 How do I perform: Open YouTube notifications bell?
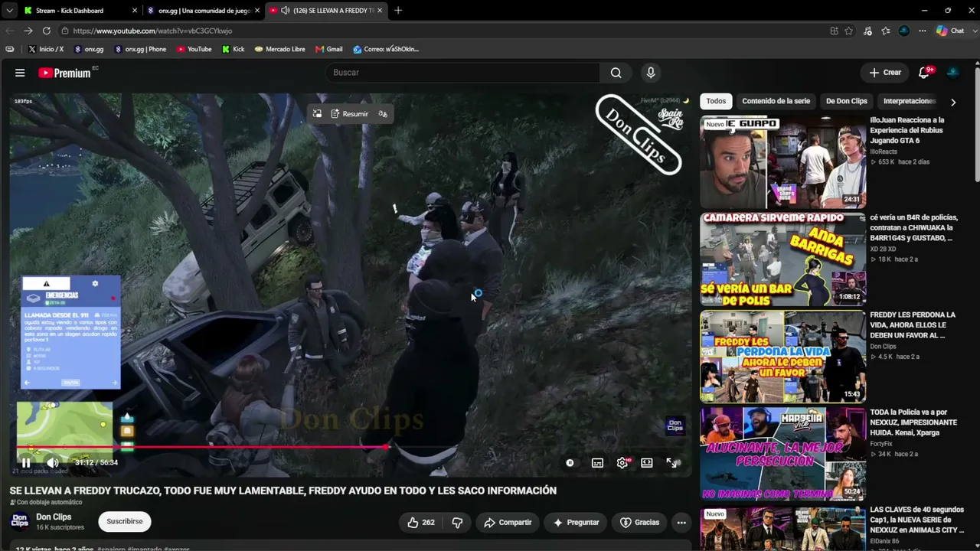point(924,73)
